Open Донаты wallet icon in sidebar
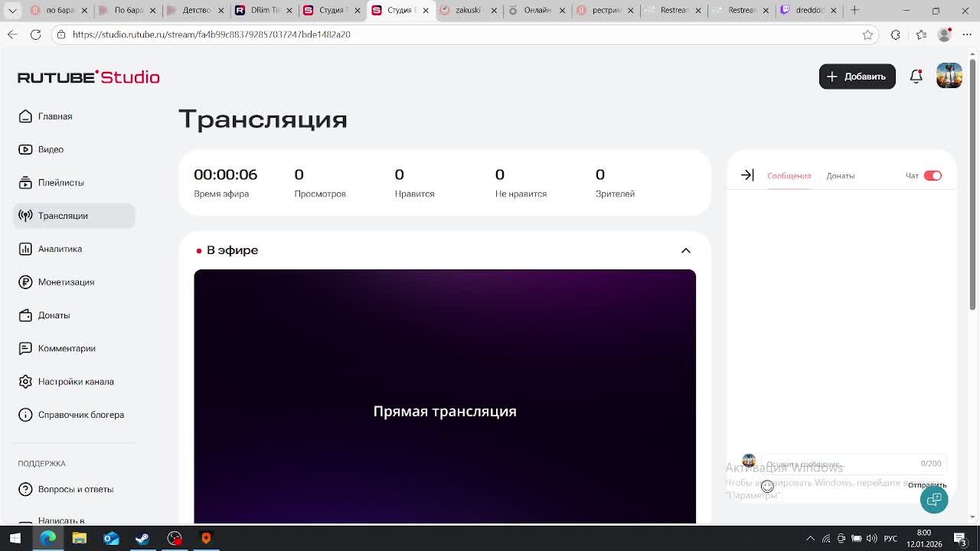The width and height of the screenshot is (980, 551). pyautogui.click(x=25, y=315)
